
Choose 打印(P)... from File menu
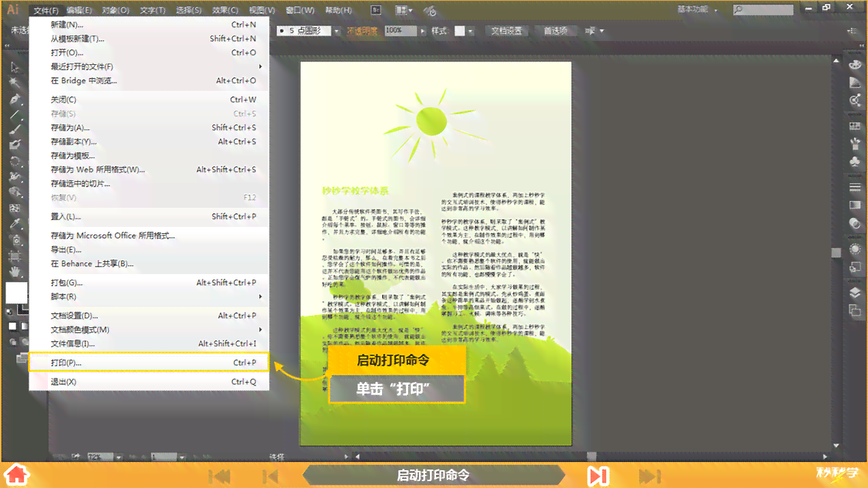point(149,362)
